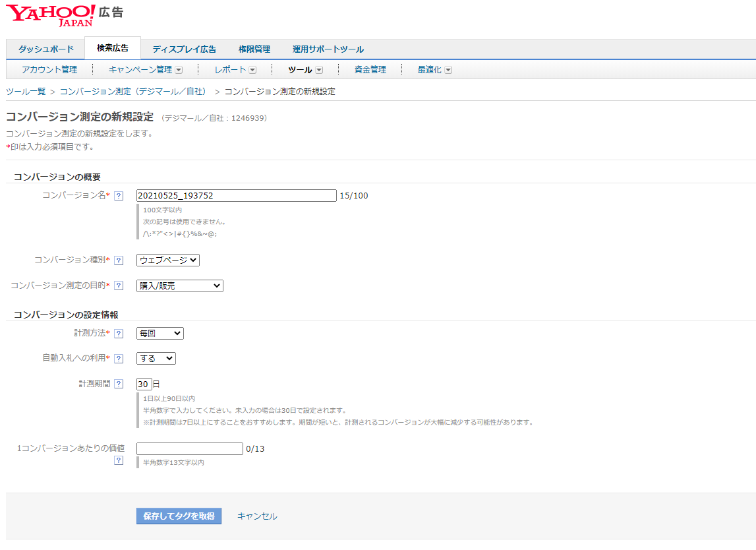Viewport: 756px width, 550px height.
Task: Click the page title コンバージョン測定の新規設定
Action: click(80, 117)
